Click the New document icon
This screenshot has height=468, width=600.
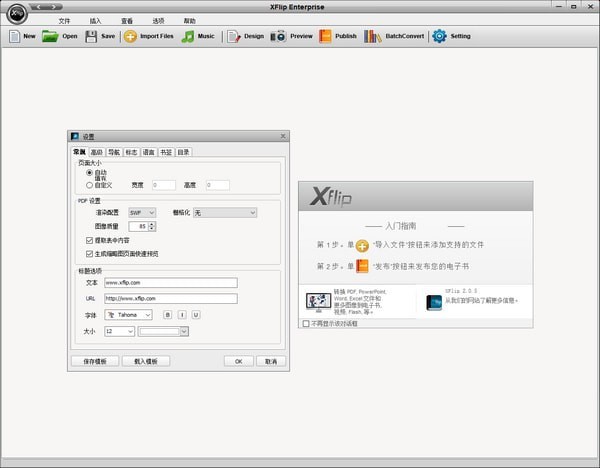[14, 36]
